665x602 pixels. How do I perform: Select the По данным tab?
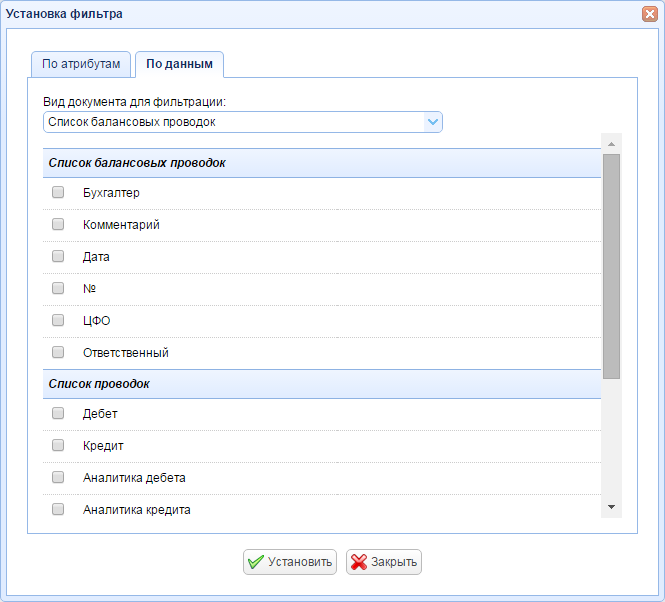pos(179,64)
